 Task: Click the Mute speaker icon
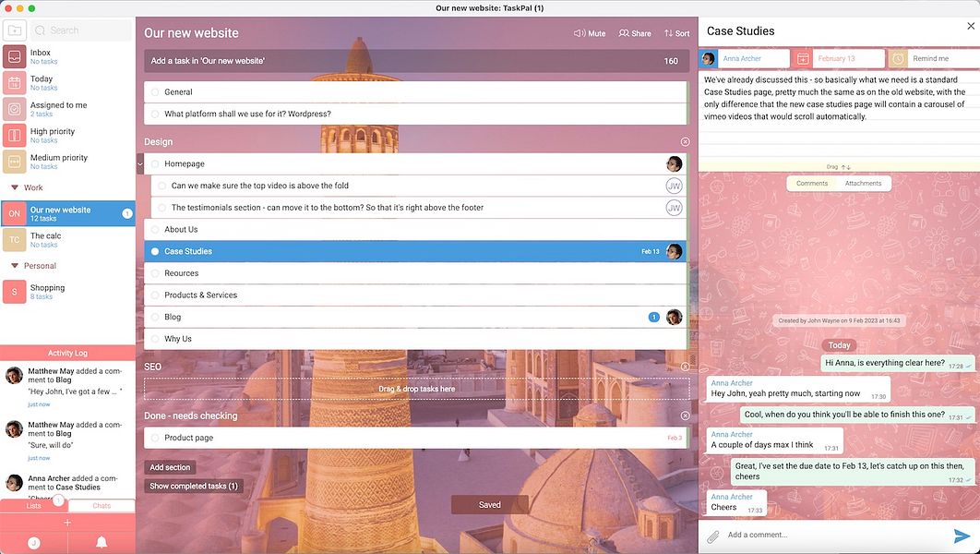click(580, 33)
